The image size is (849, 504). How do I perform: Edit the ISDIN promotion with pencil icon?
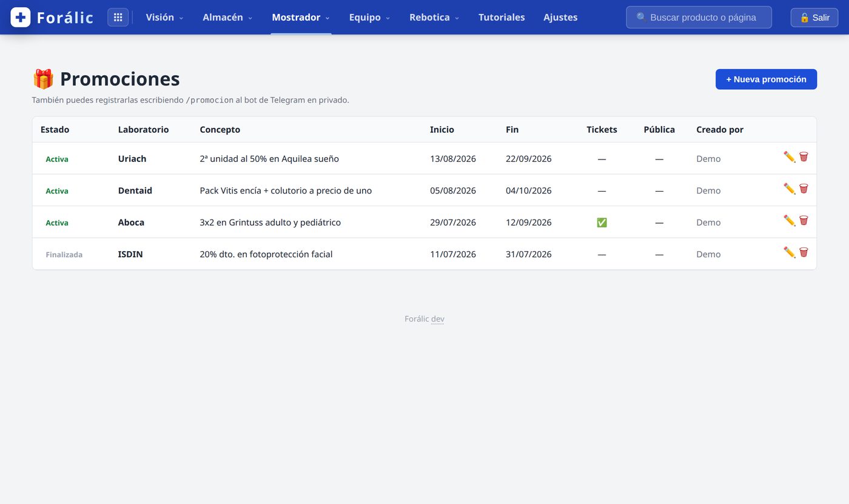coord(789,252)
